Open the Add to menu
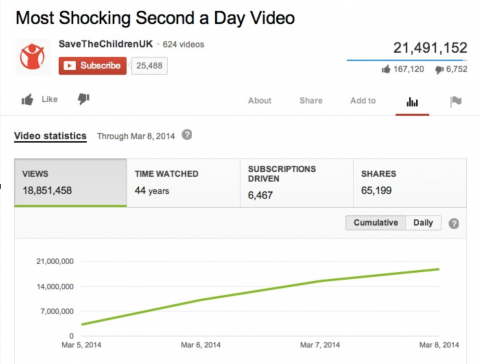This screenshot has width=480, height=364. [x=363, y=101]
